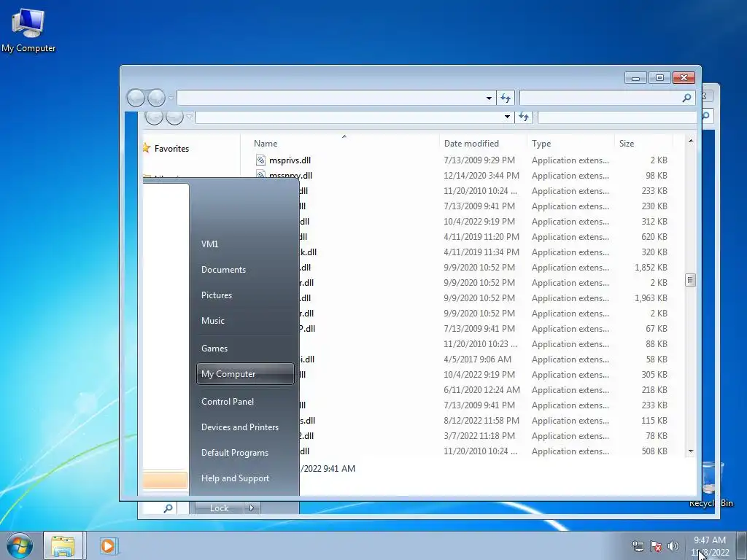Viewport: 747px width, 560px height.
Task: Click the clock showing 9:47 AM
Action: tap(709, 540)
